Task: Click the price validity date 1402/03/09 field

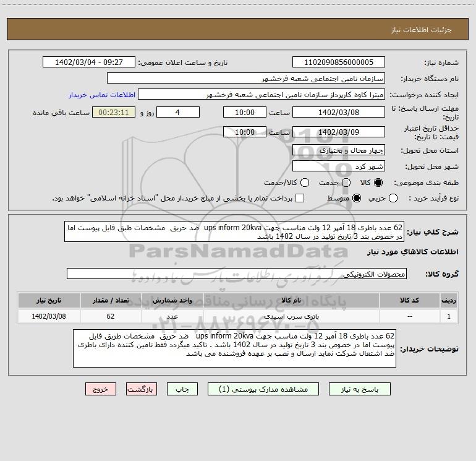Action: [339, 132]
